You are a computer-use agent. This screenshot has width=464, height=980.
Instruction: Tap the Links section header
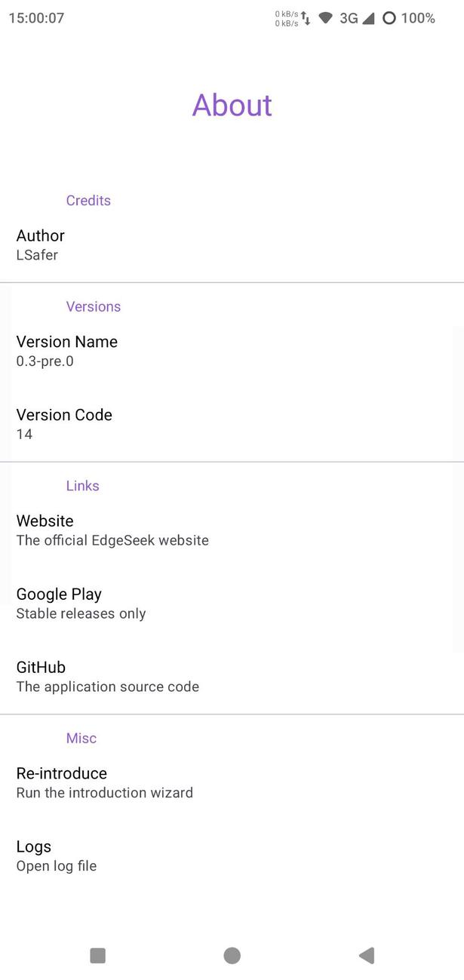82,486
